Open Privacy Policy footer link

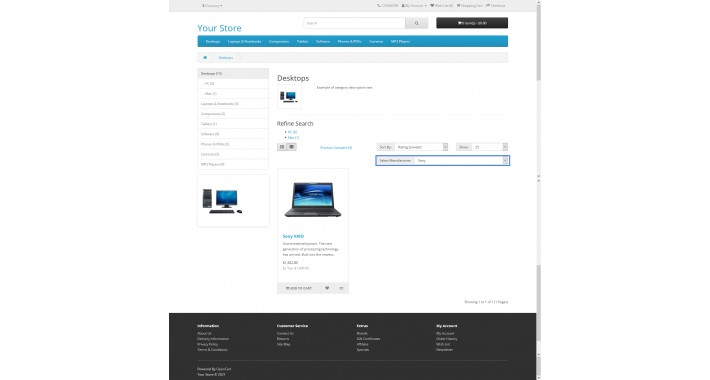pyautogui.click(x=207, y=344)
